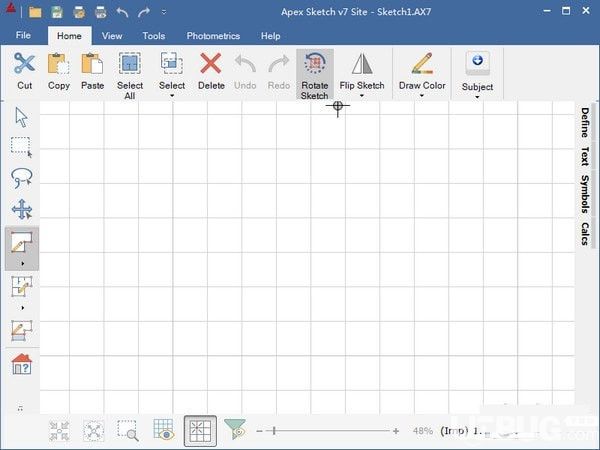This screenshot has height=450, width=600.
Task: Select the move/pan arrows tool
Action: coord(21,209)
